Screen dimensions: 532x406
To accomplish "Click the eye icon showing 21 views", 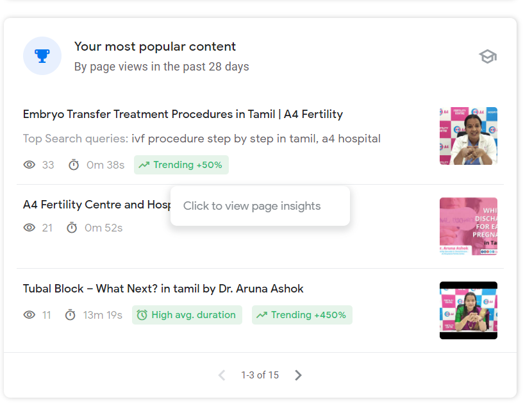I will click(x=29, y=228).
